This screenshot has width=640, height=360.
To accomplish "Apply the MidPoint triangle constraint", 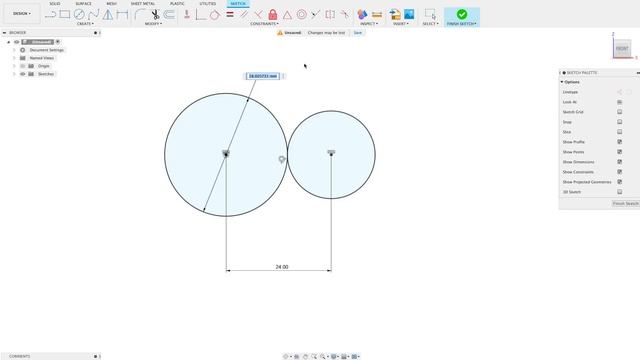I will click(x=287, y=15).
